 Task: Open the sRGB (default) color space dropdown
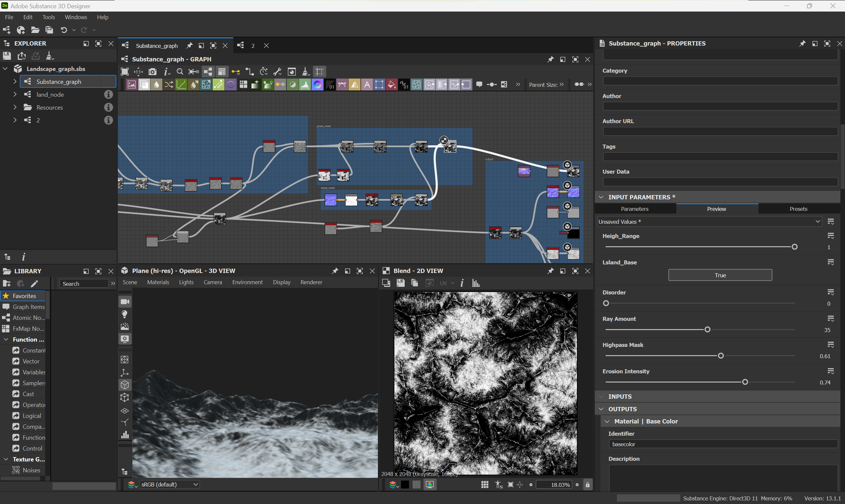pos(169,485)
